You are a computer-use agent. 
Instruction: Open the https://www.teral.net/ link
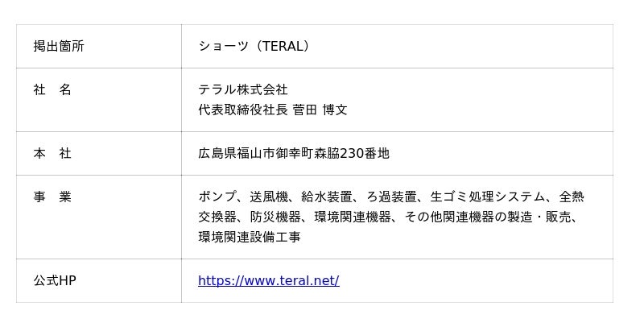(x=268, y=280)
